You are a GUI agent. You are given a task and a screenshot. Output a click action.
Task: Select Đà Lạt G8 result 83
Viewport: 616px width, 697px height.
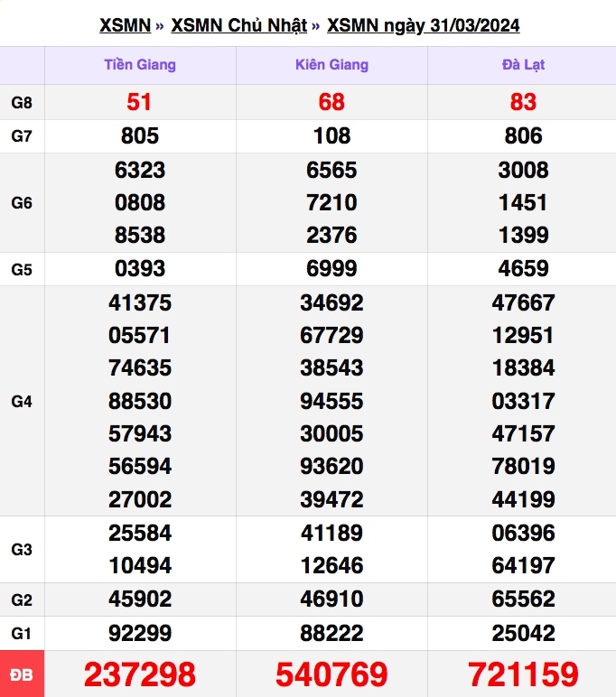tap(523, 102)
